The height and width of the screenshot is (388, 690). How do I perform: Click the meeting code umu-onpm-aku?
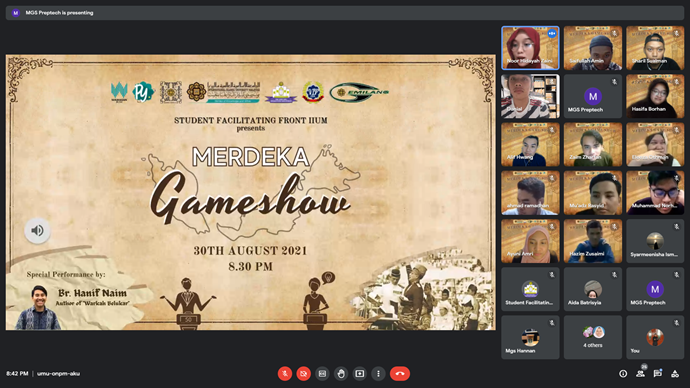(59, 373)
